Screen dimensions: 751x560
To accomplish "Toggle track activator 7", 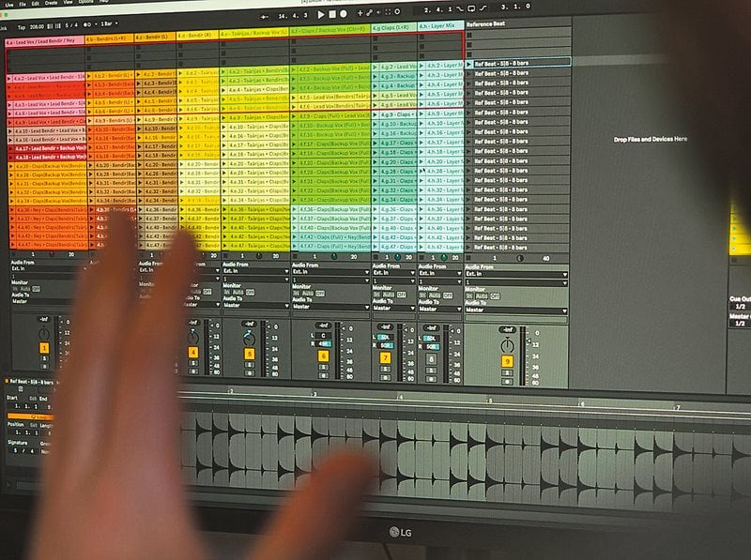I will coord(385,357).
